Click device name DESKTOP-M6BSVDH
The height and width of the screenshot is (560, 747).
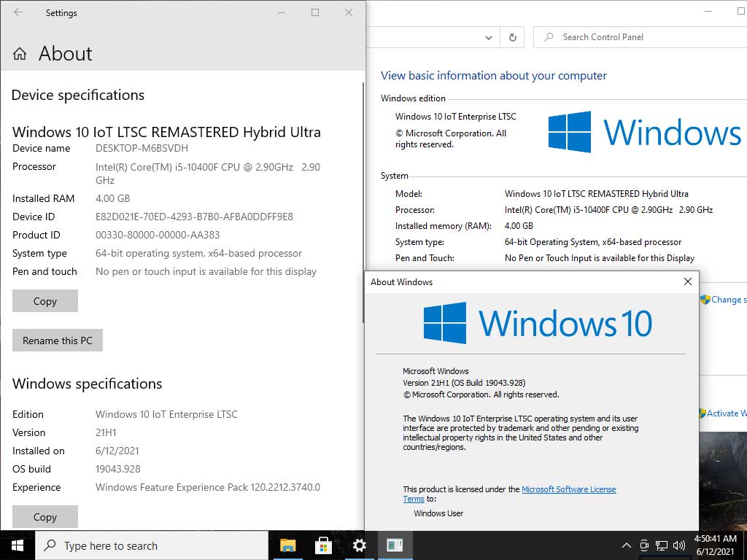(x=142, y=148)
